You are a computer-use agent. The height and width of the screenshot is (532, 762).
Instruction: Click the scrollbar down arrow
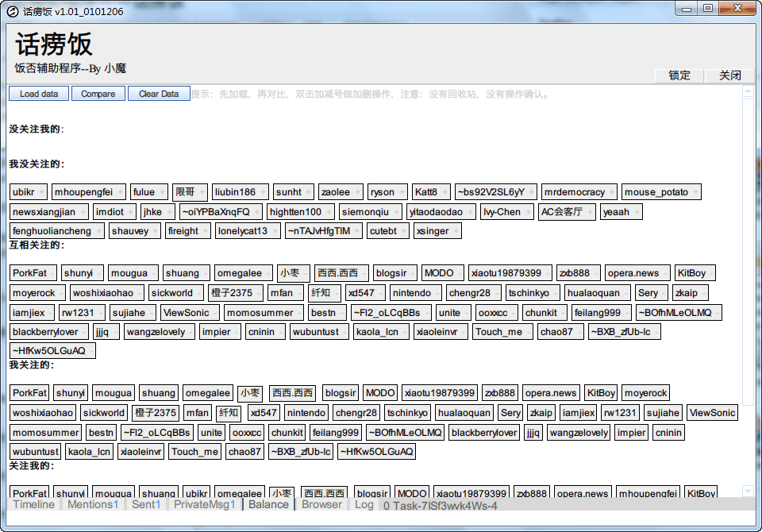tap(748, 491)
